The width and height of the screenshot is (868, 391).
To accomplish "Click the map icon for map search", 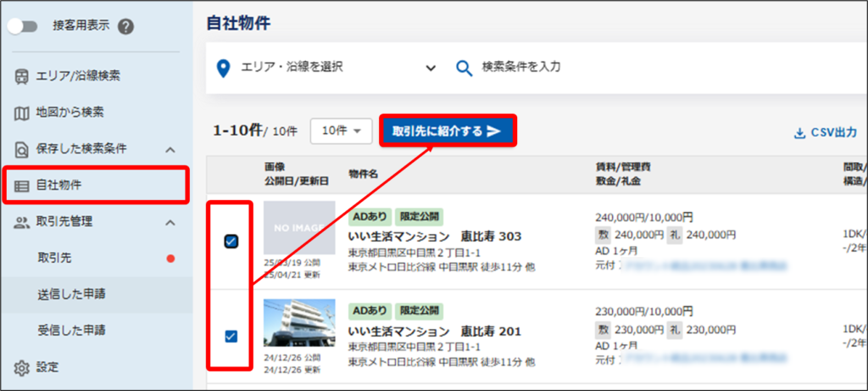I will pos(23,112).
